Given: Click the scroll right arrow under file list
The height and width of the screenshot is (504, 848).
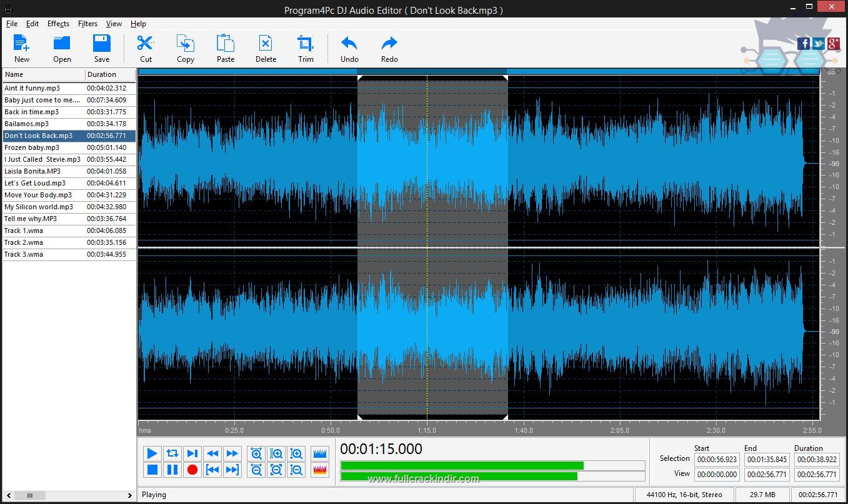Looking at the screenshot, I should tap(130, 495).
